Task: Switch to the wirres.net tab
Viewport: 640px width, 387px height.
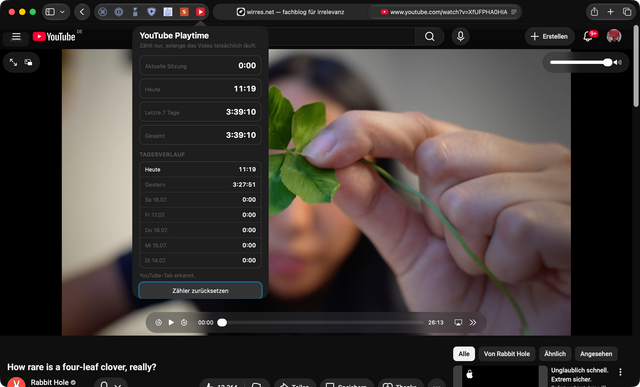Action: [x=290, y=12]
